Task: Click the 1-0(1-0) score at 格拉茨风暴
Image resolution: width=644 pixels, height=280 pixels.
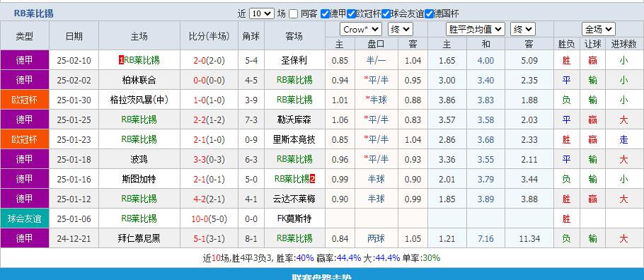Action: [209, 100]
